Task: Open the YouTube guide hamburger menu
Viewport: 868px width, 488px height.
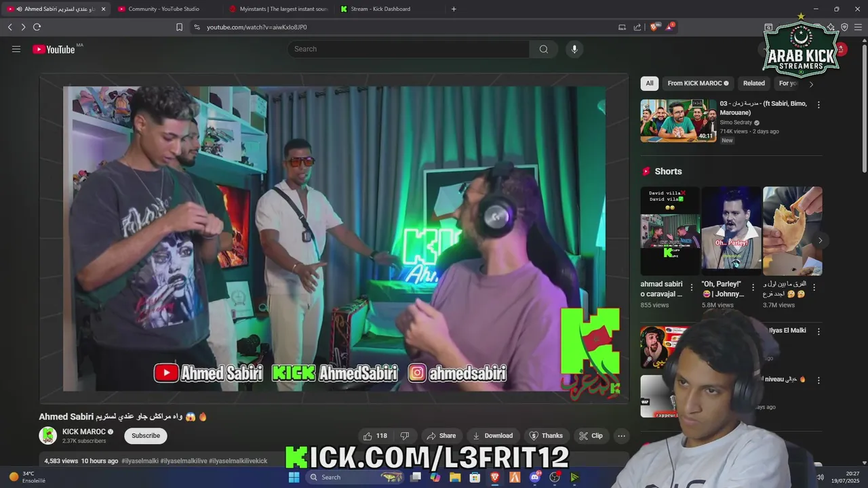Action: point(16,49)
